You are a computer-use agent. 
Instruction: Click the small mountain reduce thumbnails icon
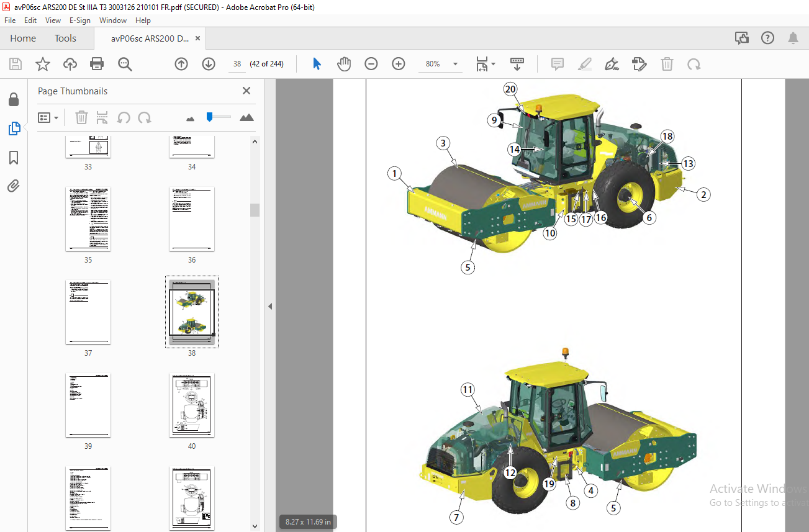pyautogui.click(x=190, y=118)
